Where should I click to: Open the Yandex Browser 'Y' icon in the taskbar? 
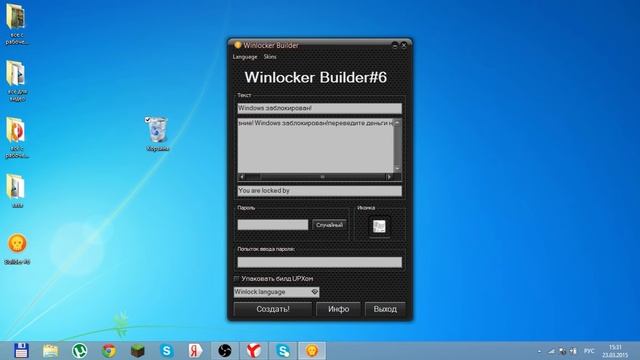[253, 351]
